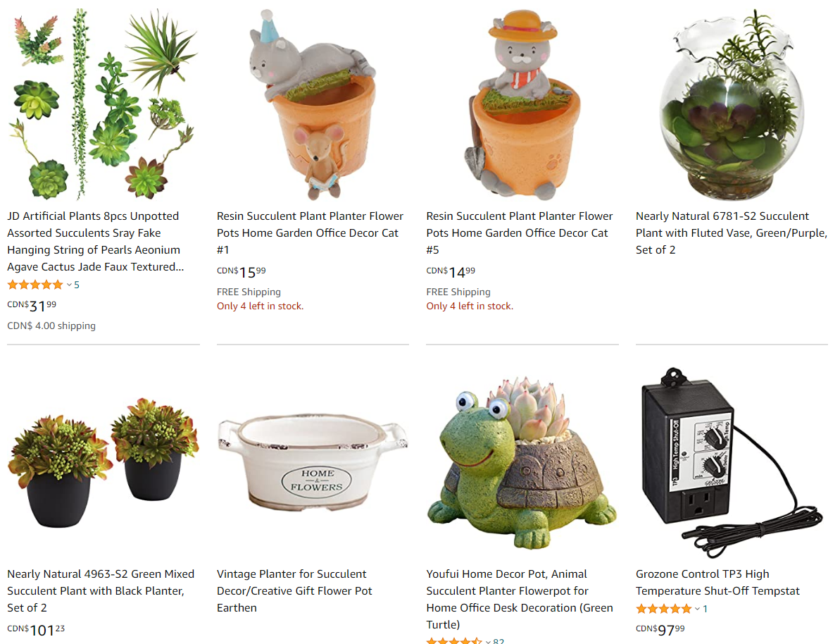Click the green turtle planter image
This screenshot has width=840, height=644.
(x=522, y=462)
